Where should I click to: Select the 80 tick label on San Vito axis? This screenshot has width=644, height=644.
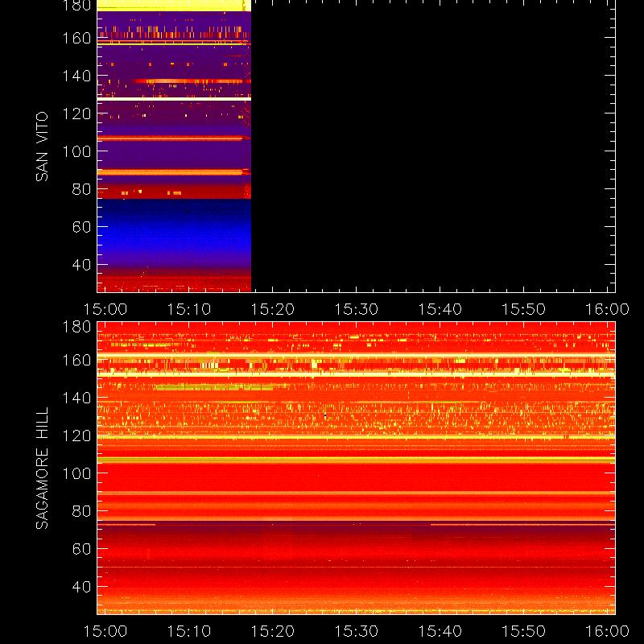coord(82,189)
